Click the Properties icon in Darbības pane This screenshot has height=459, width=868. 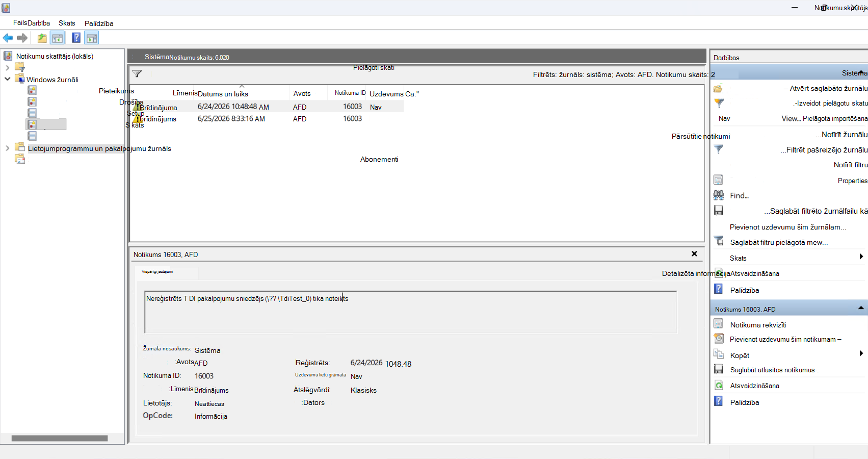tap(718, 180)
